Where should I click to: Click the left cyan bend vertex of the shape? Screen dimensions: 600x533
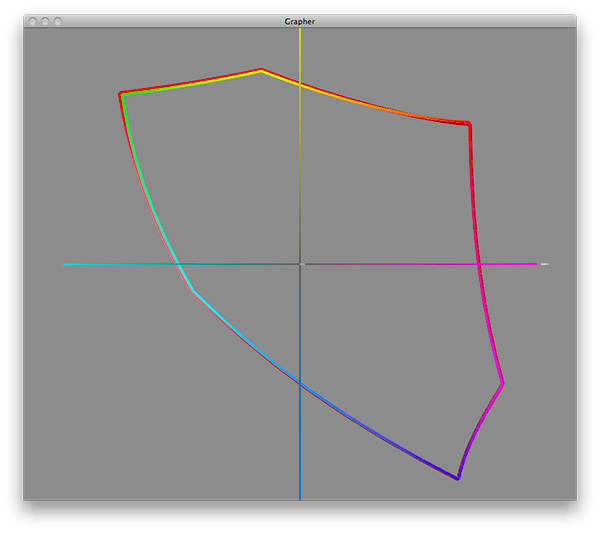193,291
